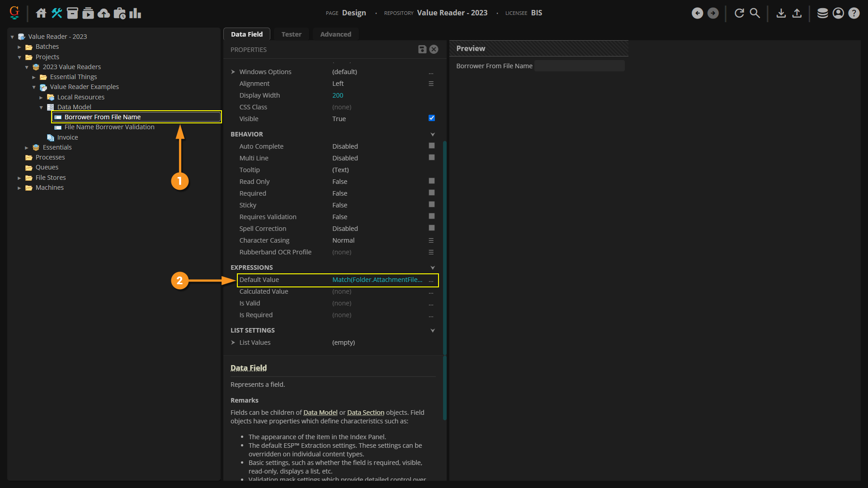868x488 pixels.
Task: Expand the Batches folder in tree
Action: tap(19, 47)
